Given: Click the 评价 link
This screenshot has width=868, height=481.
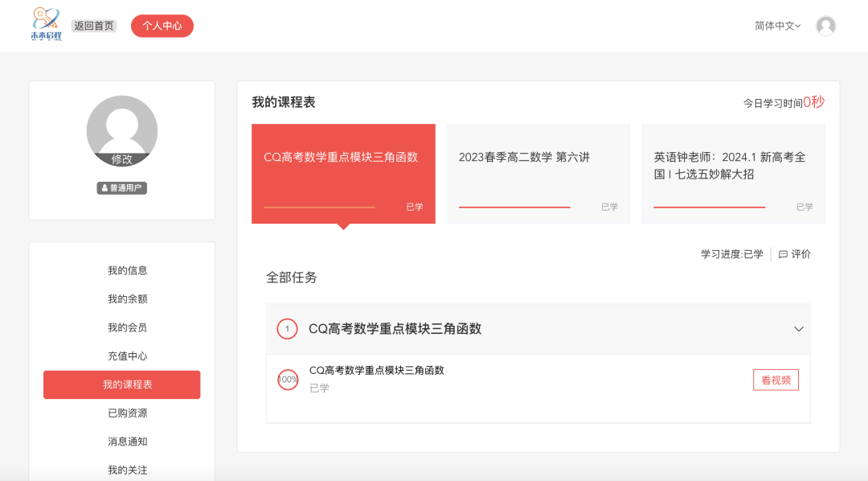Looking at the screenshot, I should [x=800, y=254].
